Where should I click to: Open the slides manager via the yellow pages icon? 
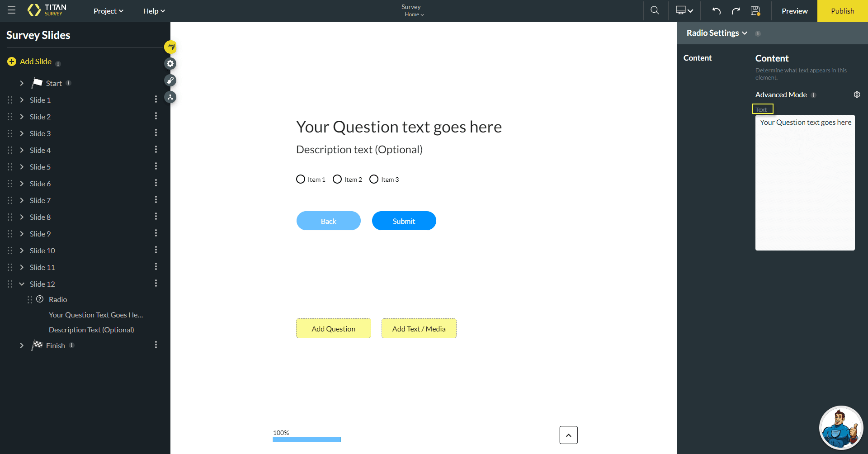[170, 47]
